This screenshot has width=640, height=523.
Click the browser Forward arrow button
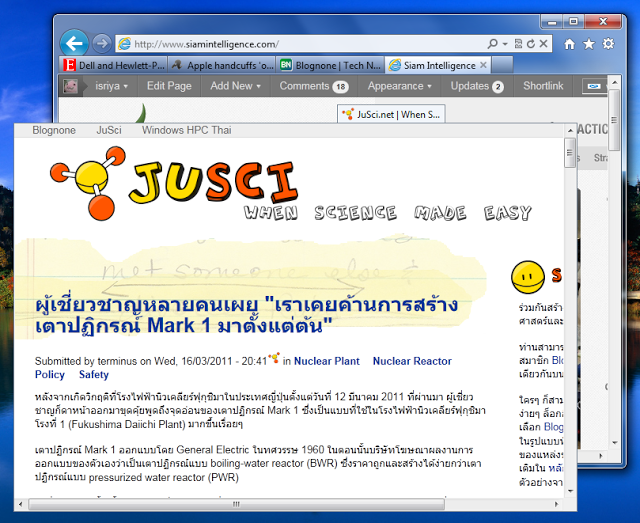coord(102,43)
